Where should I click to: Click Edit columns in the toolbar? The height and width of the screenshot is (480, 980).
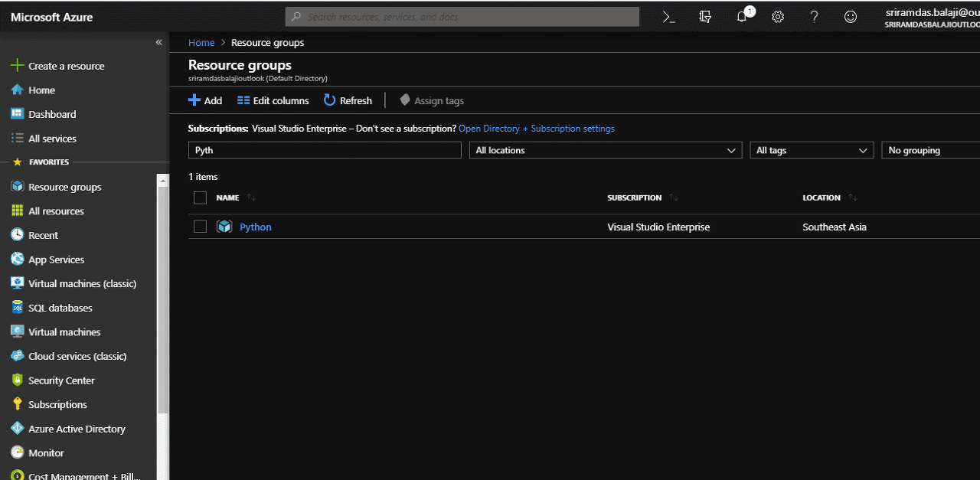pyautogui.click(x=273, y=100)
